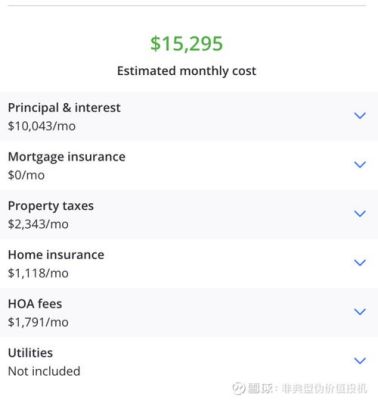Viewport: 378px width, 400px height.
Task: Click the $2,343/mo property tax amount
Action: [38, 224]
